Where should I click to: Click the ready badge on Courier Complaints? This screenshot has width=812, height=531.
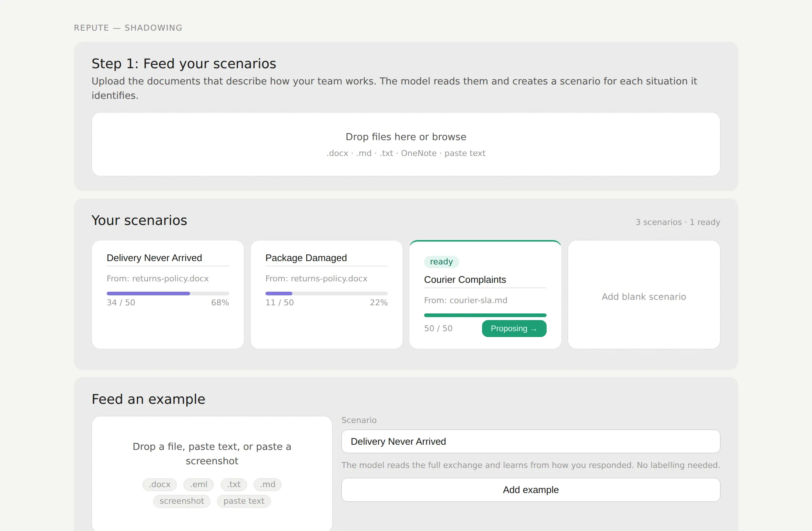[x=441, y=261]
